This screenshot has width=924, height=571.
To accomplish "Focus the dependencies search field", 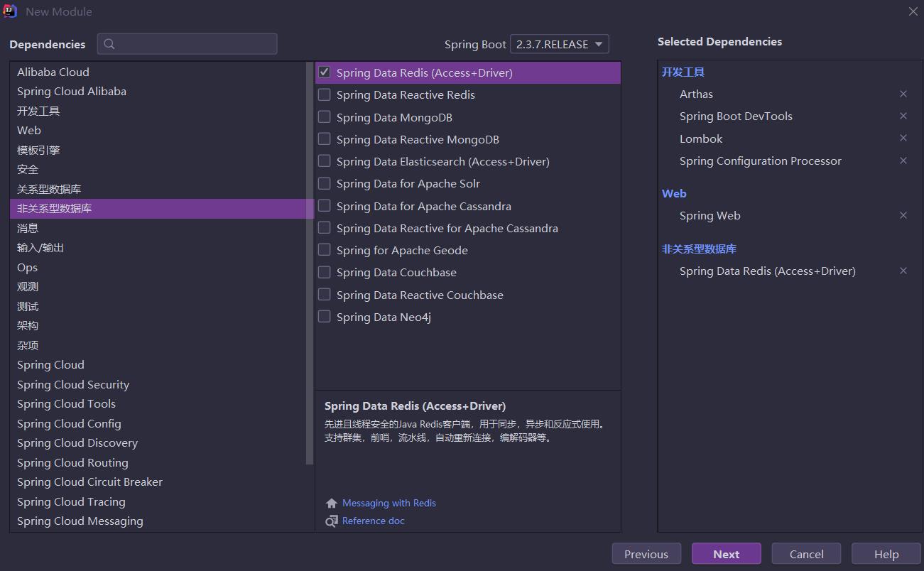I will click(x=187, y=44).
